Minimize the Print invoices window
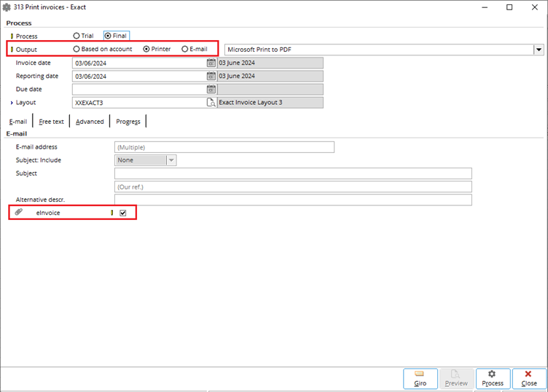Viewport: 548px width, 392px height. pyautogui.click(x=485, y=7)
